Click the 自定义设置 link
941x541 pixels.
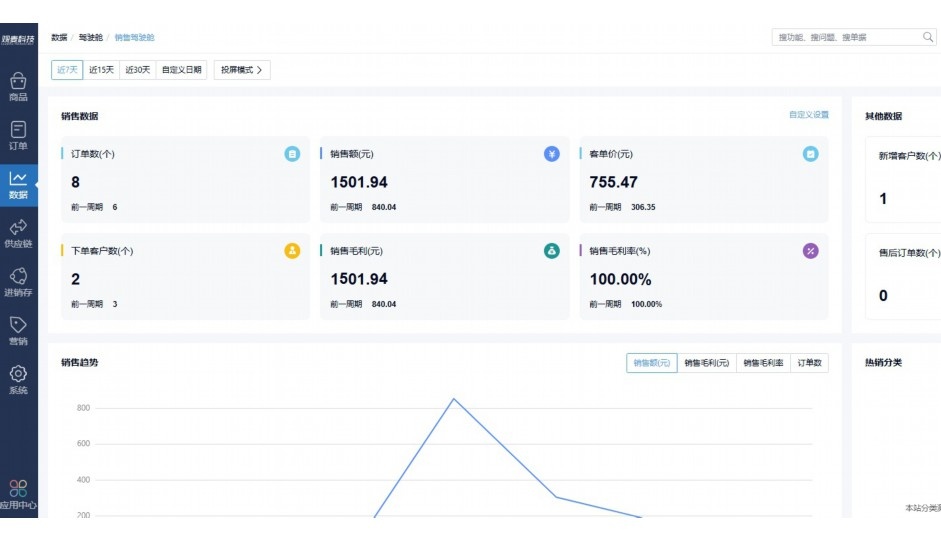(808, 115)
